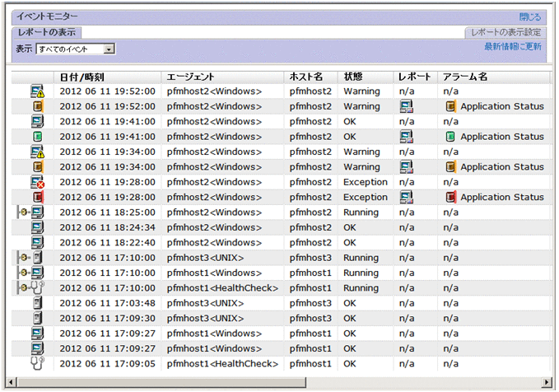Open the レポートの表示設定 tab
Viewport: 559px width, 392px height.
pyautogui.click(x=505, y=33)
